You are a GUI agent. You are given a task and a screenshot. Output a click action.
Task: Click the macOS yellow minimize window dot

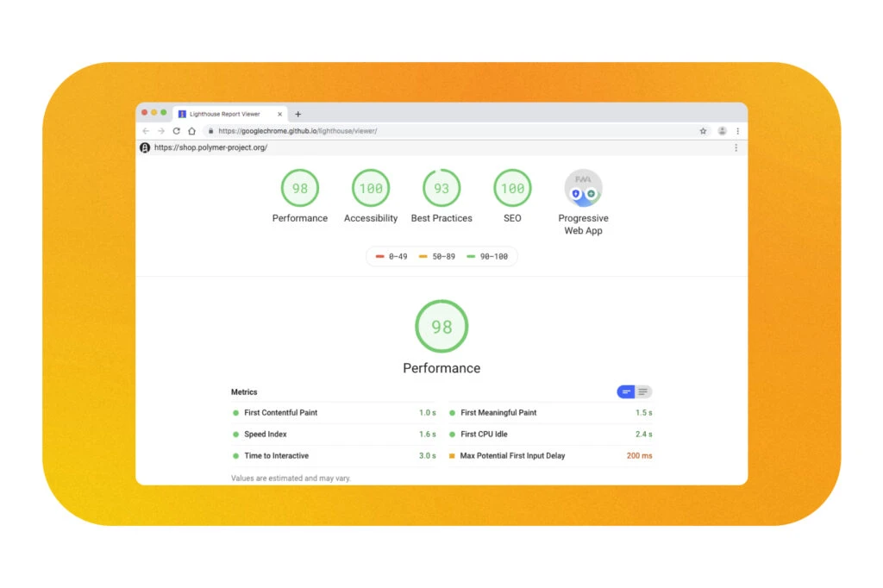(x=154, y=113)
